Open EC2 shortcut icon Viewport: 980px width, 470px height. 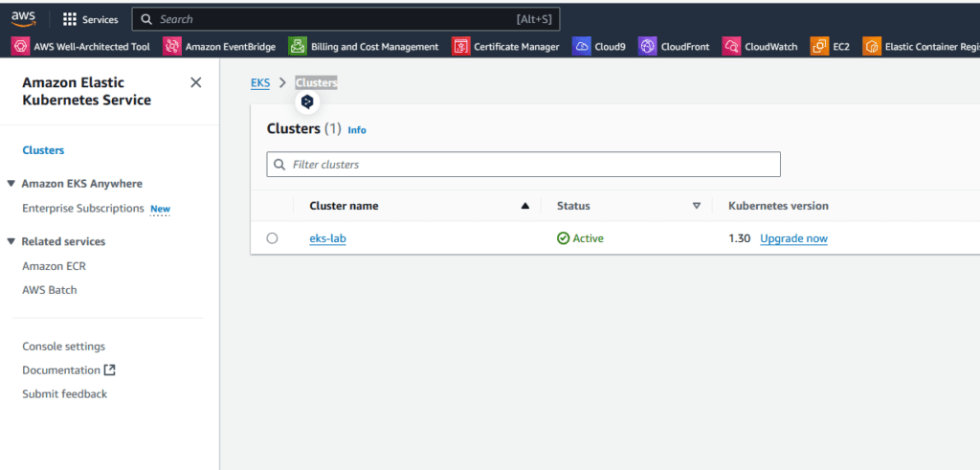click(x=819, y=46)
